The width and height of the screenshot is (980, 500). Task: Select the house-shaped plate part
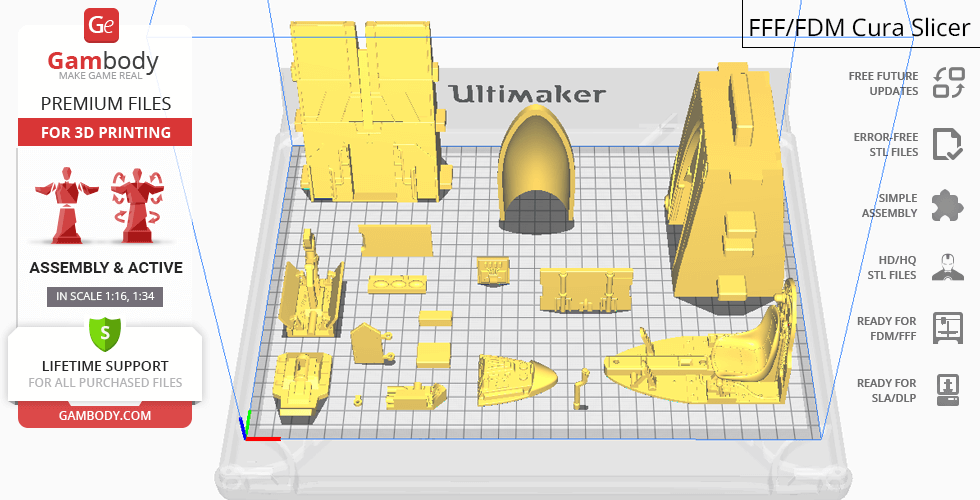(x=371, y=344)
